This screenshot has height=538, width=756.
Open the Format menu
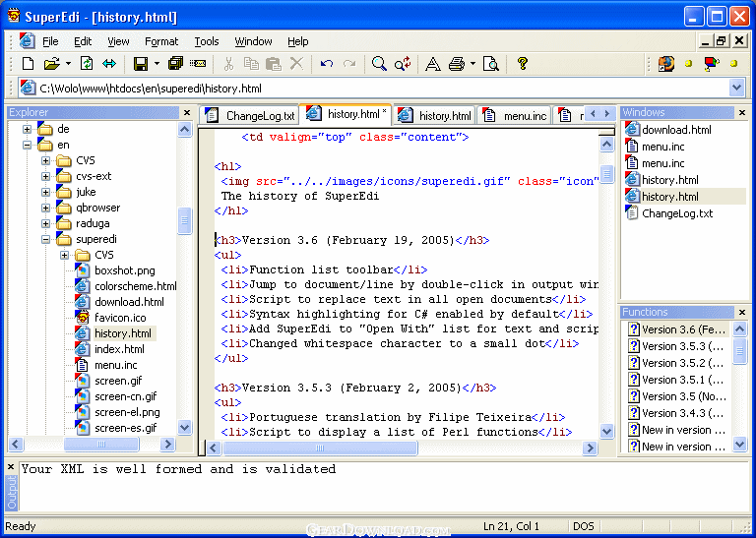(161, 41)
